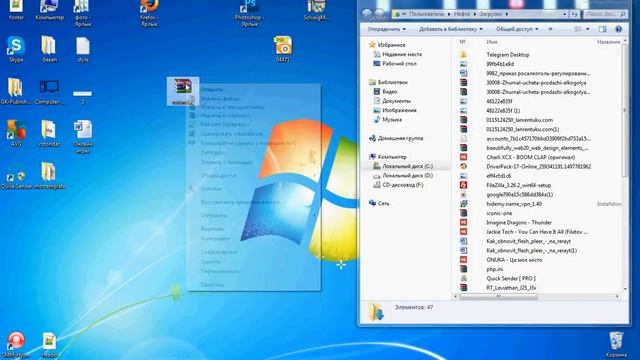The image size is (640, 360).
Task: Open Музыка library in sidebar
Action: 387,120
